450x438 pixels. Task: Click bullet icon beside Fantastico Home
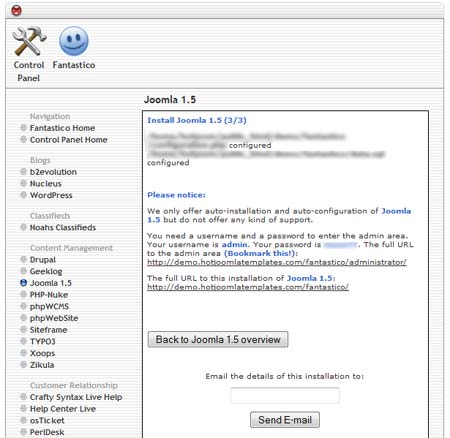[23, 128]
